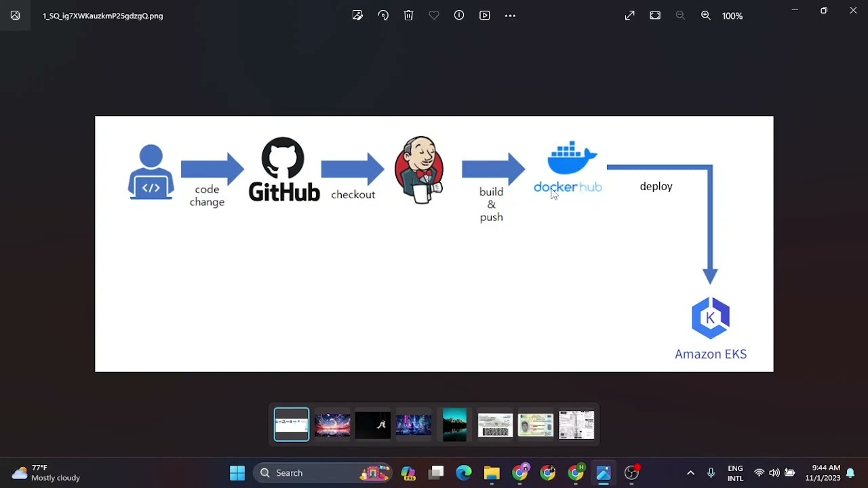Open the clock showing 9:44 AM

click(823, 473)
